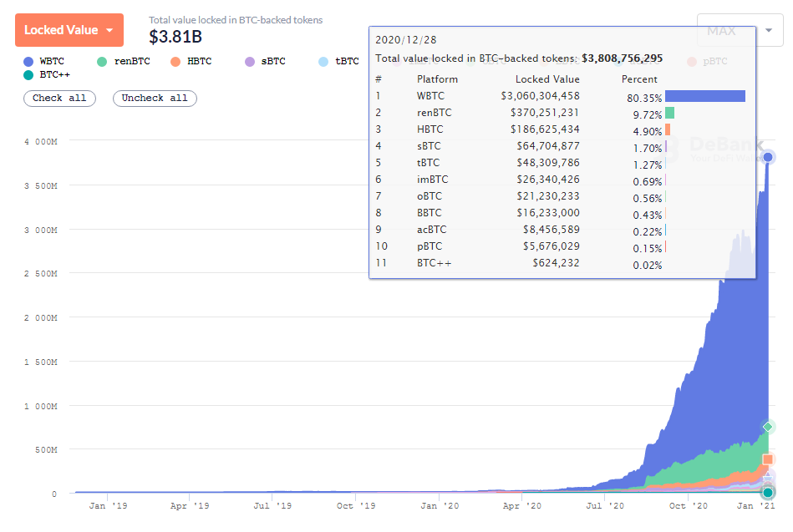Toggle the HBTC legend series
Viewport: 793px width, 532px height.
pyautogui.click(x=191, y=61)
